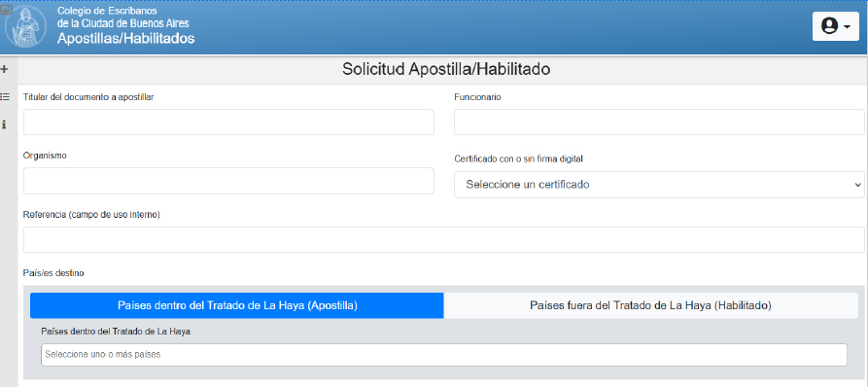Click the Titular del documento a apostillar label
The width and height of the screenshot is (868, 387).
(88, 97)
